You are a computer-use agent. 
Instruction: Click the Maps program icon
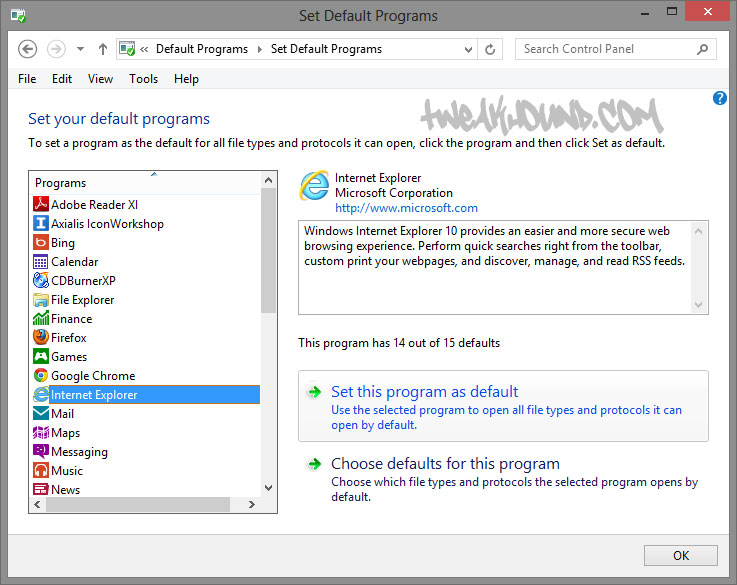tap(41, 432)
